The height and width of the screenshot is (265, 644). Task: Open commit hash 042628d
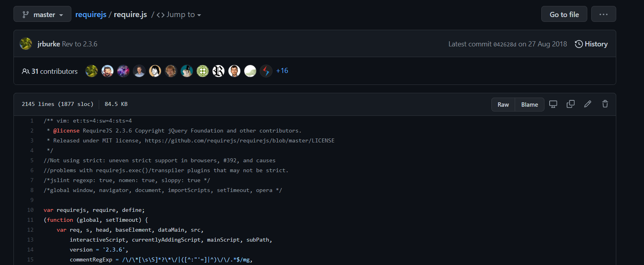point(505,44)
